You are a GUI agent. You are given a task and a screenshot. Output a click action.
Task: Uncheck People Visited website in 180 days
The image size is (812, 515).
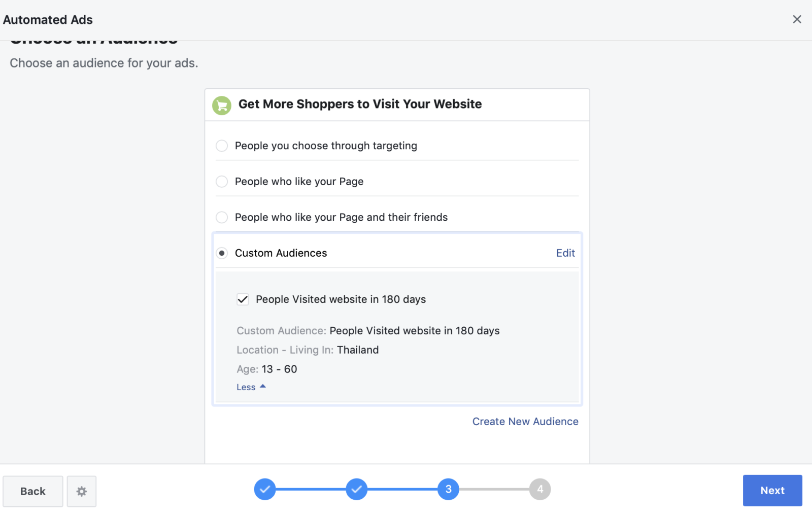coord(243,299)
